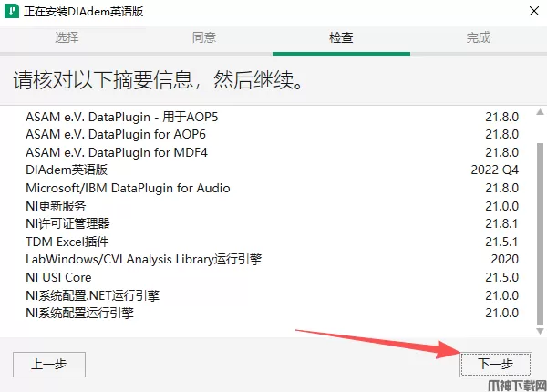547x392 pixels.
Task: Select Microsoft/IBM DataPlugin for Audio row
Action: (272, 189)
